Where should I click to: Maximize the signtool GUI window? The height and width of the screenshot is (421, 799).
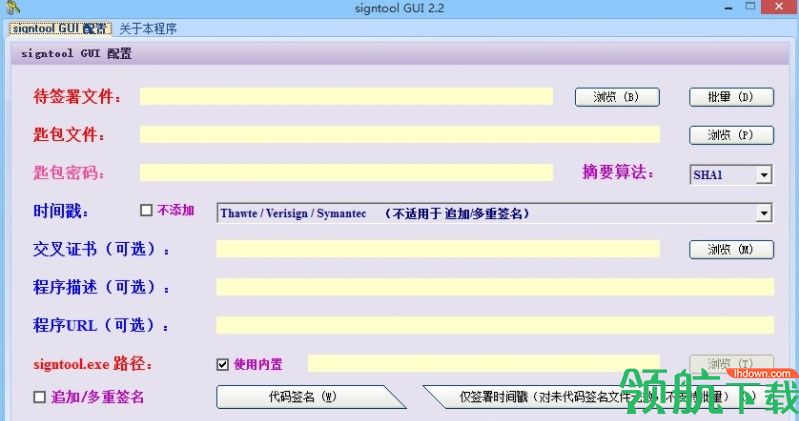[750, 7]
